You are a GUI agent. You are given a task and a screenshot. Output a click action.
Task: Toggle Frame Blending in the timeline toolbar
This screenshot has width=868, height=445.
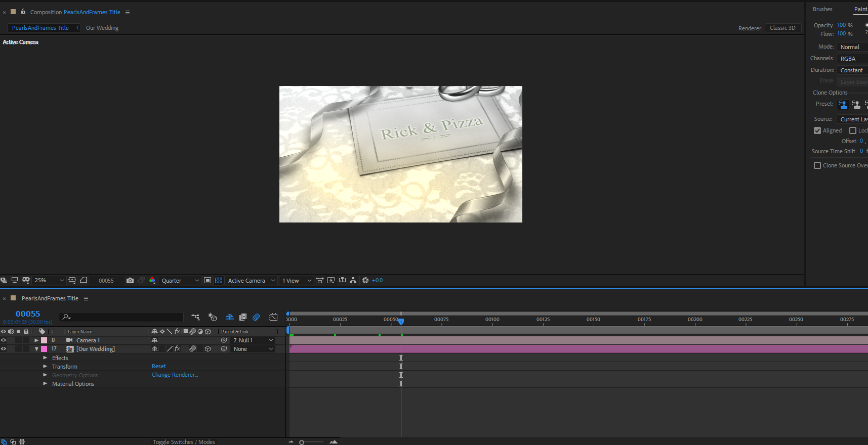coord(243,318)
